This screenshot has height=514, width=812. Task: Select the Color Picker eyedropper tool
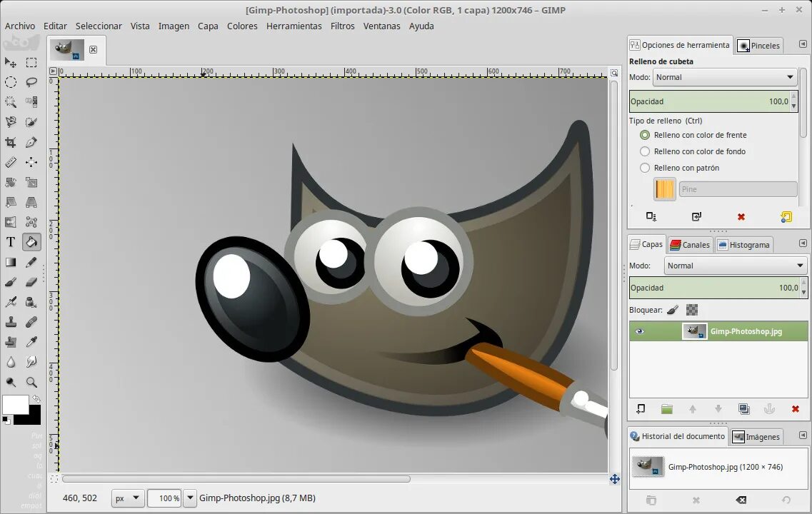pos(31,342)
